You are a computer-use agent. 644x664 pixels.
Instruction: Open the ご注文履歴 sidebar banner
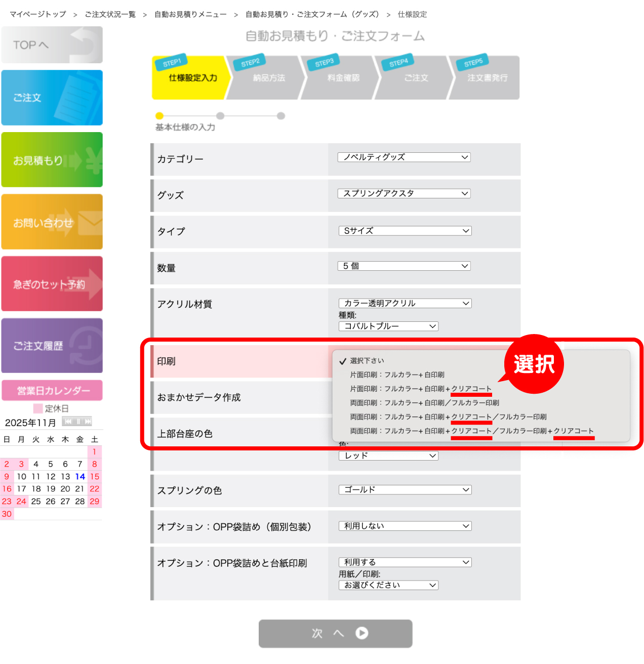pos(52,346)
